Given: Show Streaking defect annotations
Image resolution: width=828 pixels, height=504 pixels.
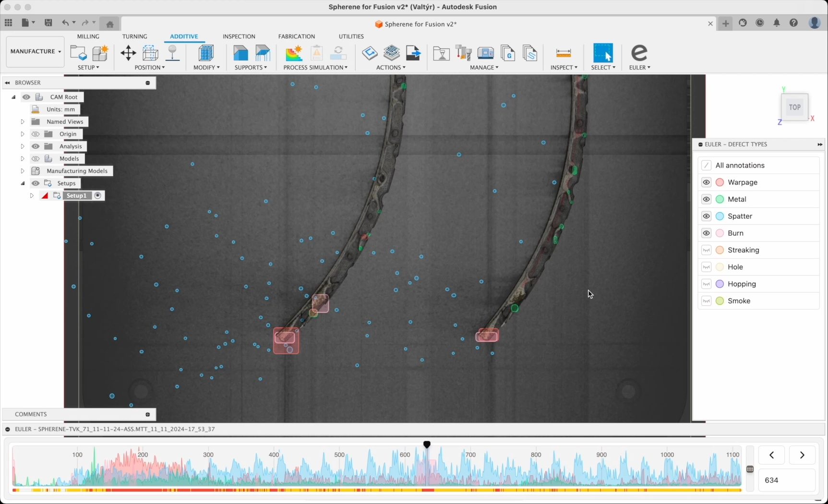Looking at the screenshot, I should tap(706, 250).
